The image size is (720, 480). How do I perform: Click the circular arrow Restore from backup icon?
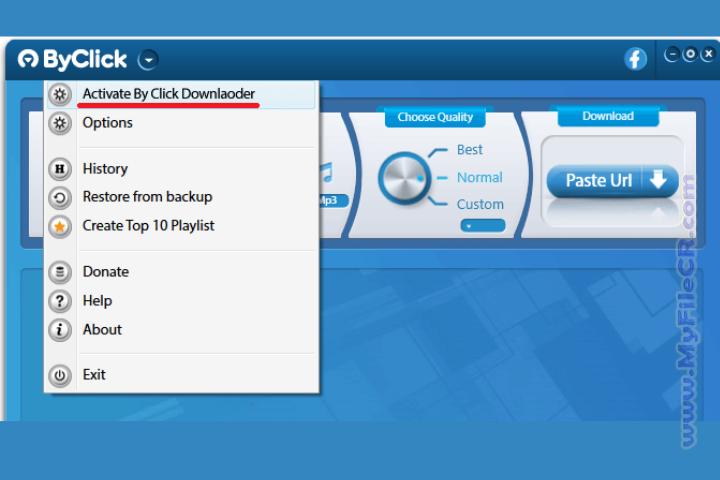(x=60, y=198)
